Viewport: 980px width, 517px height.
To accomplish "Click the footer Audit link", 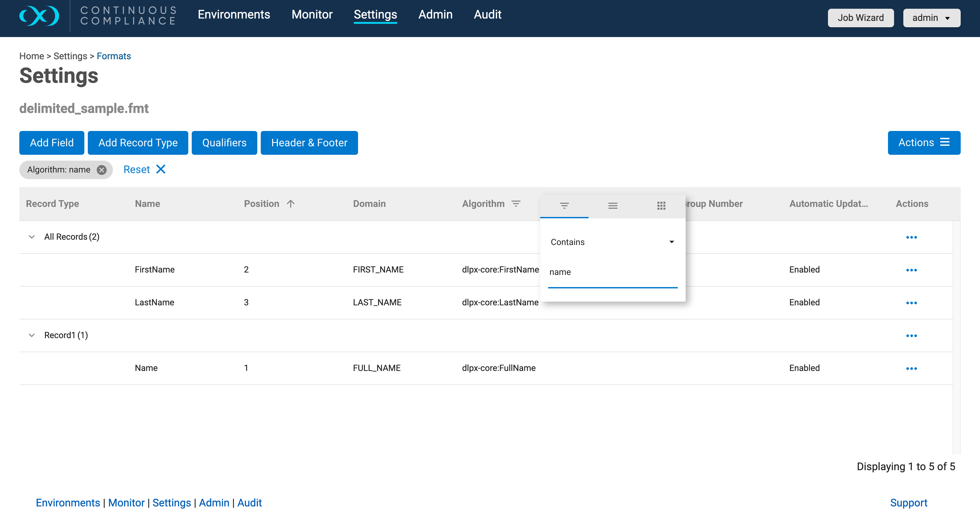I will coord(250,503).
